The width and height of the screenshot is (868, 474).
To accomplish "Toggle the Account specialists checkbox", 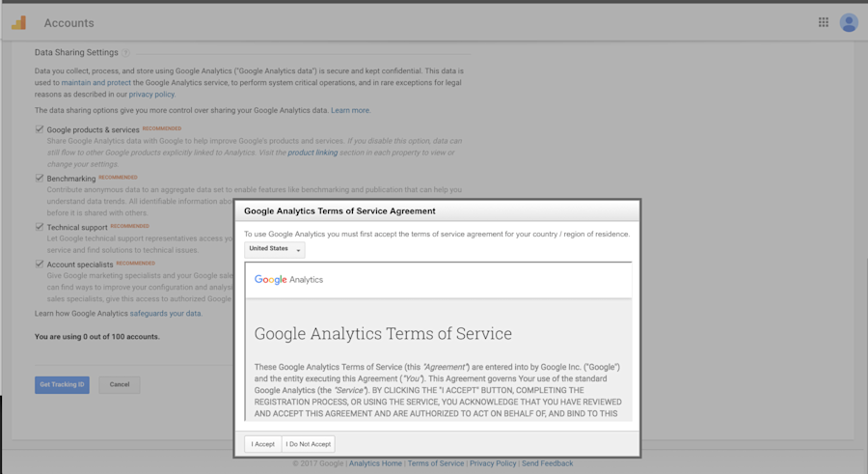I will (40, 264).
